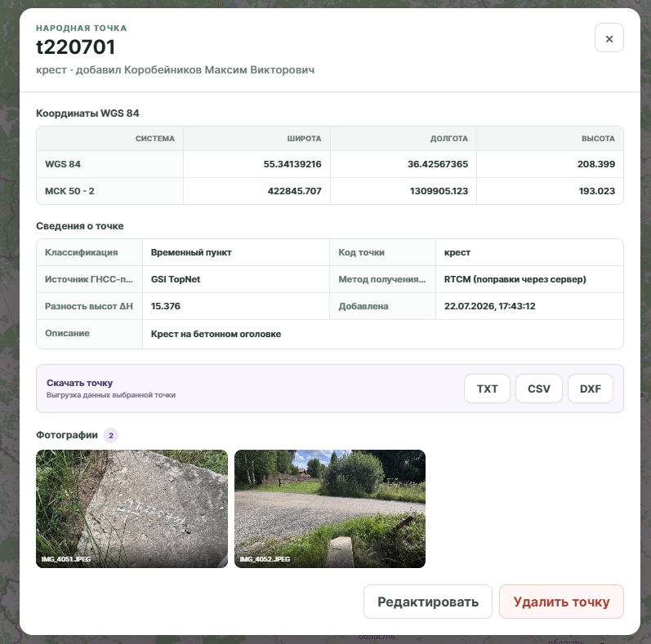Click added date 22.07.2026, 17:43:12
The height and width of the screenshot is (644, 651).
coord(489,306)
